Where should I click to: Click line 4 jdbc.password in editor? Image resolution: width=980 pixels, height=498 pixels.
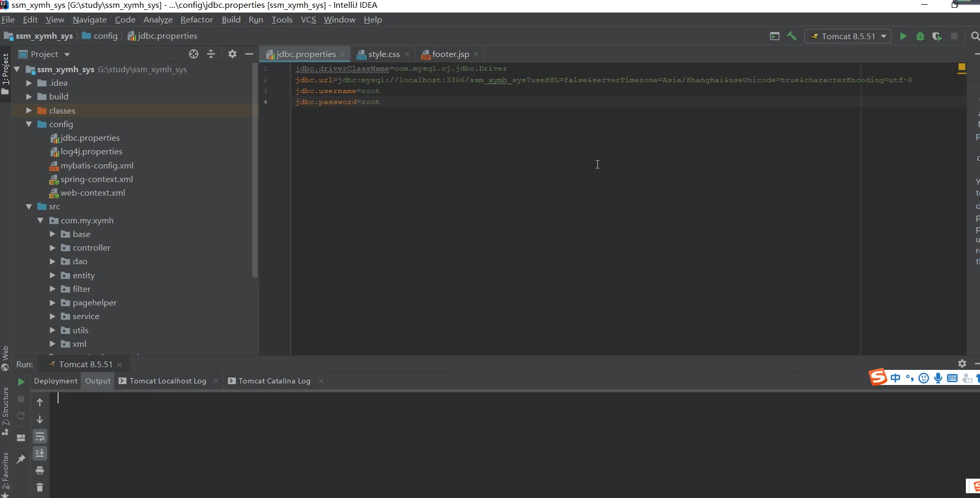pyautogui.click(x=337, y=102)
